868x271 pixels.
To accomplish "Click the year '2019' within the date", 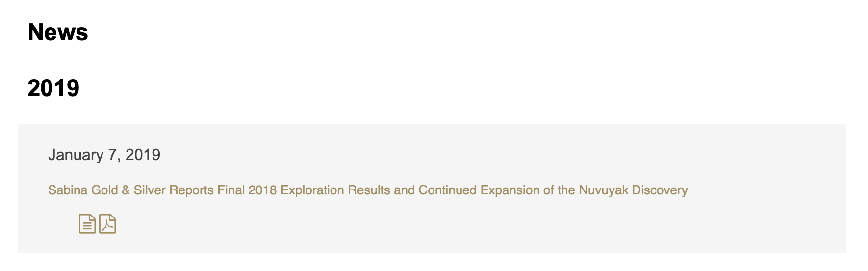I will (x=143, y=155).
